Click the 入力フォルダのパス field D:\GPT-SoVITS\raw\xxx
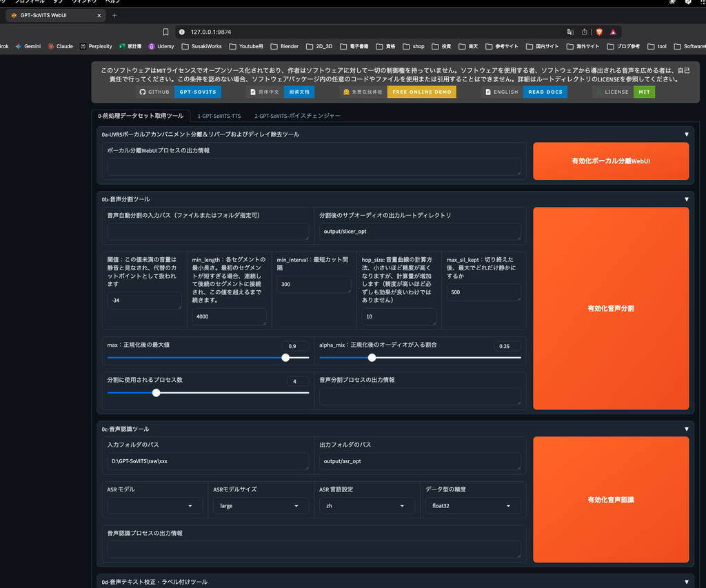706x588 pixels. [x=208, y=461]
